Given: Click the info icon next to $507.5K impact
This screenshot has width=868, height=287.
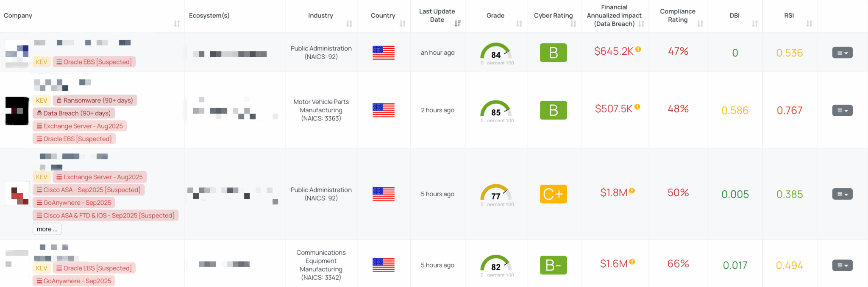Looking at the screenshot, I should tap(638, 107).
